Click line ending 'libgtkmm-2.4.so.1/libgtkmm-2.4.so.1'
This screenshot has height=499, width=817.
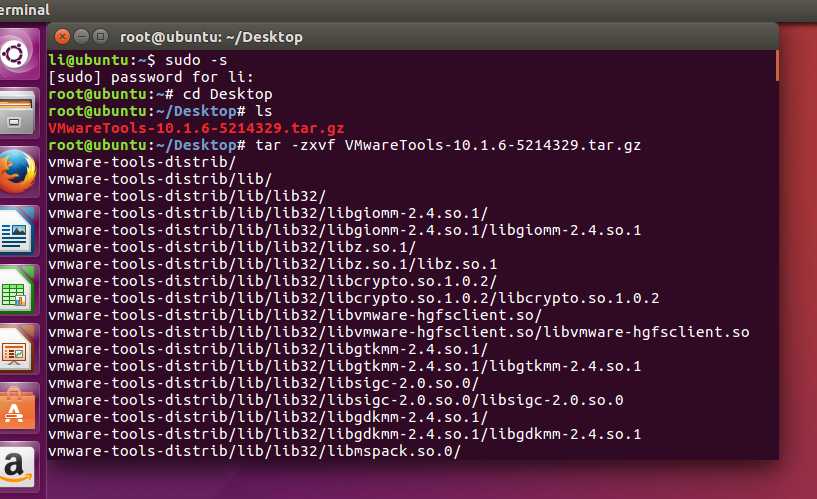click(x=344, y=366)
